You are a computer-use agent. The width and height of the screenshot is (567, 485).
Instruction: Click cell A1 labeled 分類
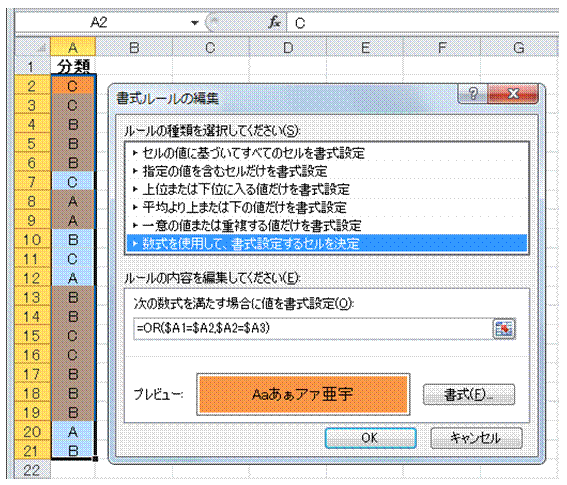pos(73,66)
